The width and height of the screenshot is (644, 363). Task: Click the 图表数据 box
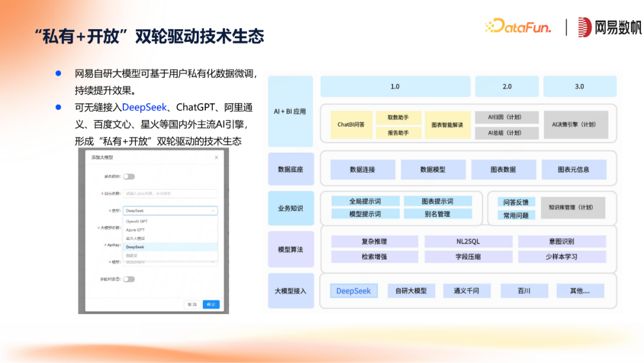pos(503,170)
